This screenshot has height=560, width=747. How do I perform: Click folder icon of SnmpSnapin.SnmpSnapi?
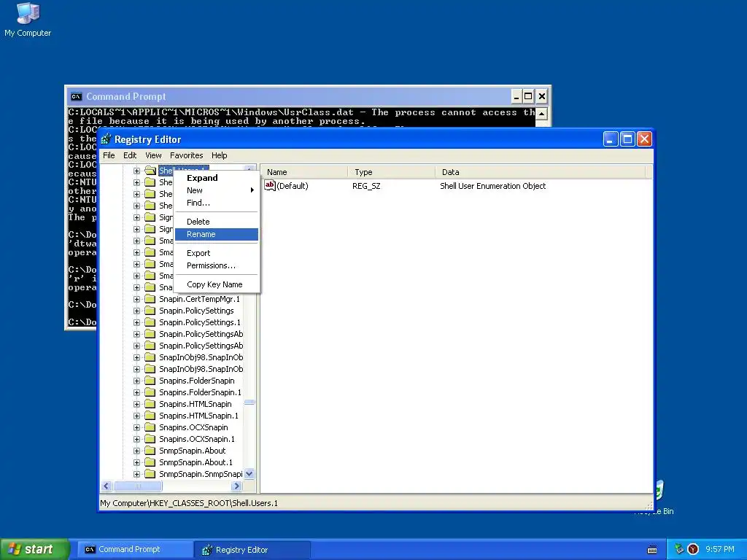(x=150, y=474)
